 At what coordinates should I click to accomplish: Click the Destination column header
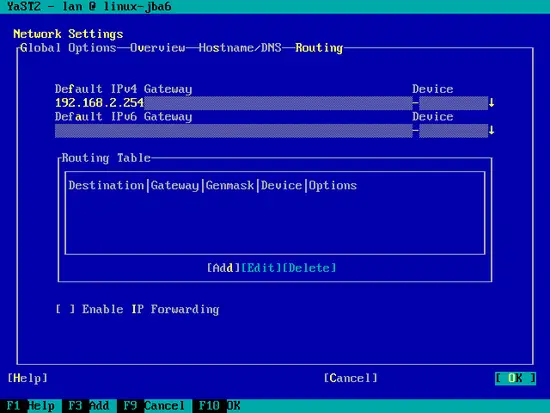pos(106,185)
